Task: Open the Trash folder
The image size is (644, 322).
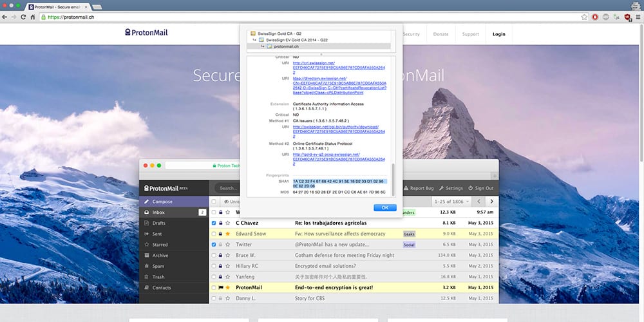Action: (174, 277)
